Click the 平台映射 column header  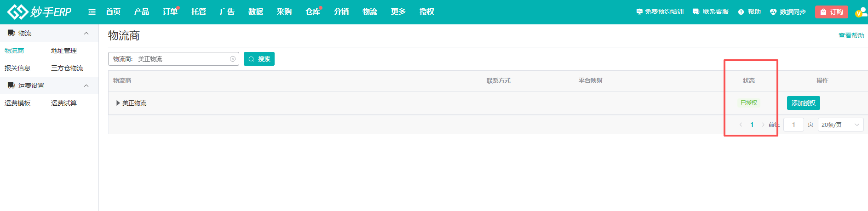591,80
